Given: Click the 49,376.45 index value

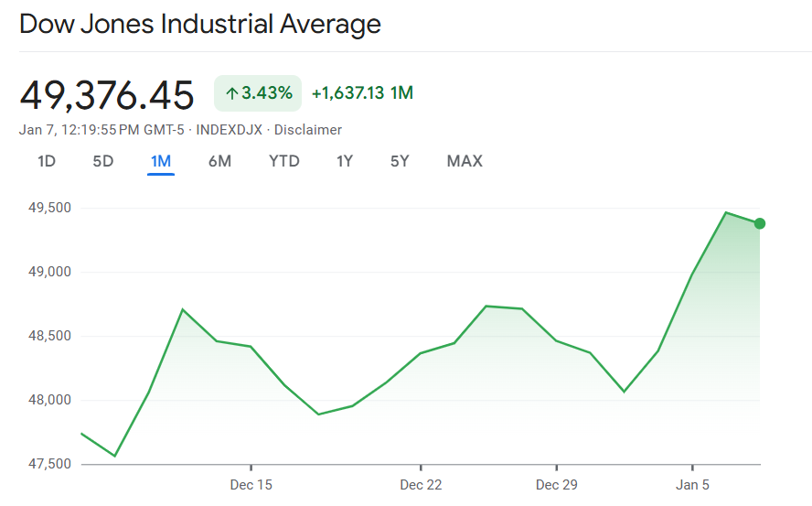Looking at the screenshot, I should click(107, 94).
